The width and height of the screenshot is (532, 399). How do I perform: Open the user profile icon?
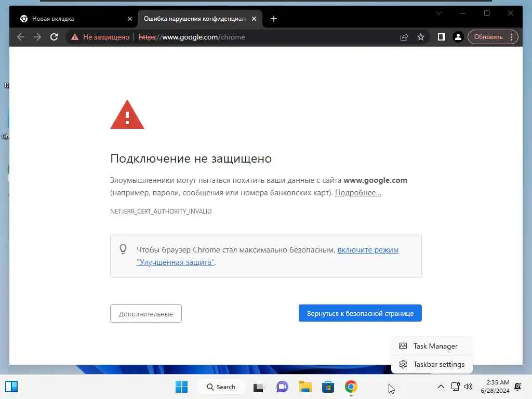click(458, 37)
